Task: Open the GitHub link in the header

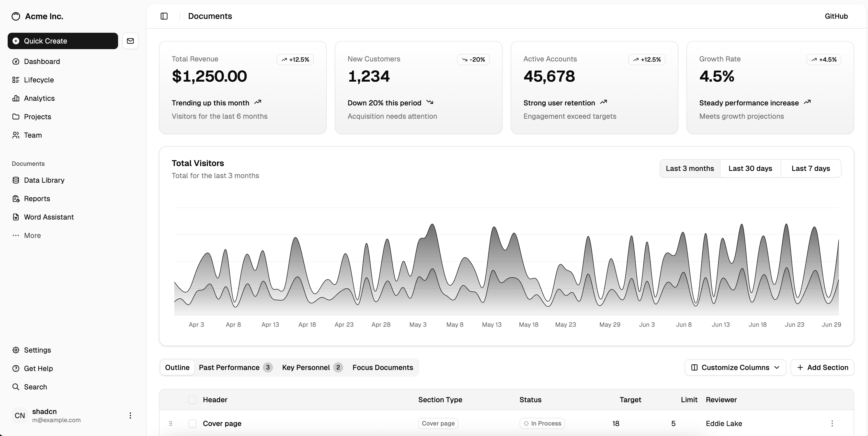Action: pos(836,16)
